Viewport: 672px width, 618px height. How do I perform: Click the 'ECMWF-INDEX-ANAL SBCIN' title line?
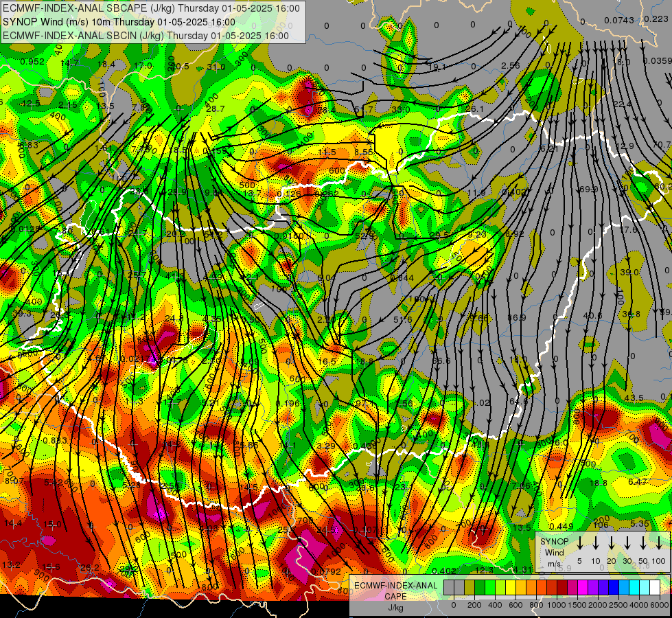click(146, 36)
